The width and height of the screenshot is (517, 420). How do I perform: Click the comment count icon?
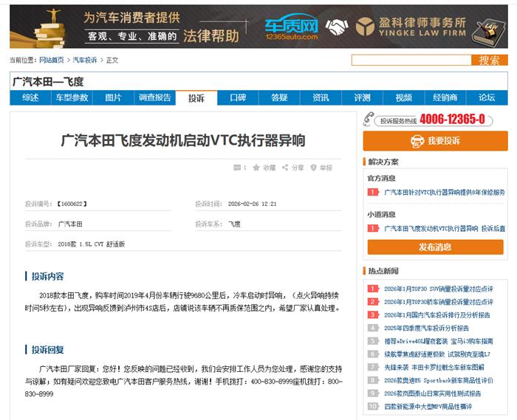[x=237, y=168]
